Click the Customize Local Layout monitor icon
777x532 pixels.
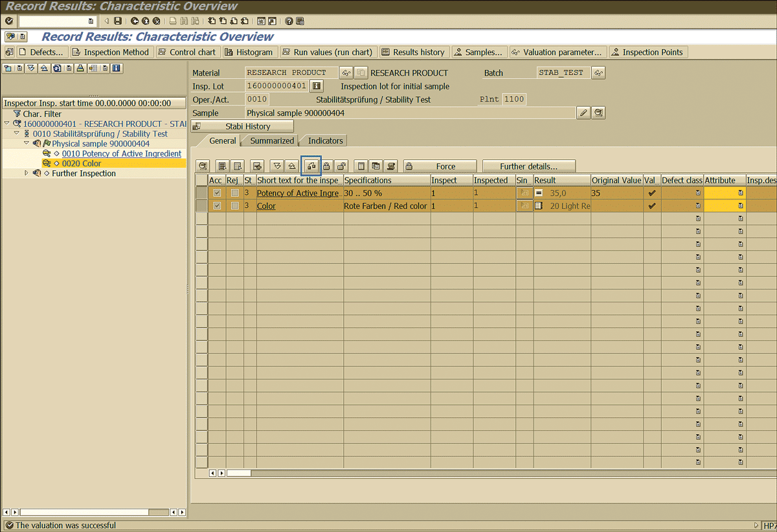pyautogui.click(x=300, y=21)
